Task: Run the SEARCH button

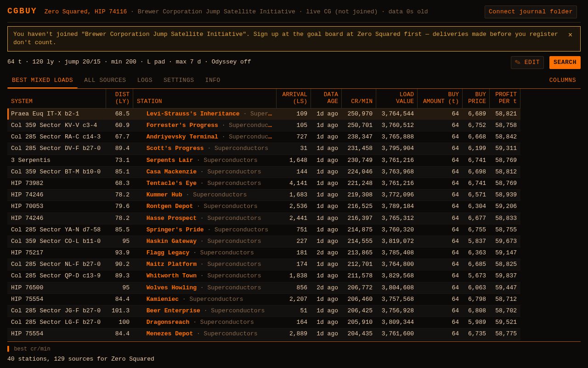Action: tap(565, 63)
